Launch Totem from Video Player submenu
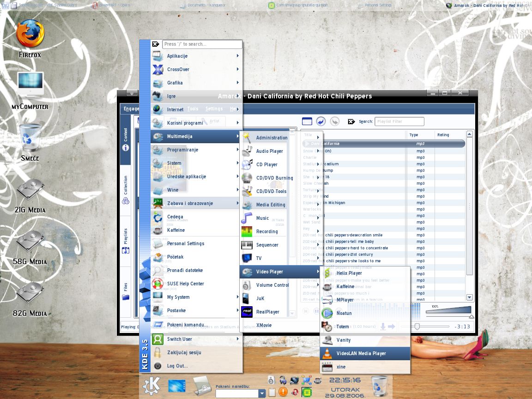The image size is (532, 399). point(365,326)
